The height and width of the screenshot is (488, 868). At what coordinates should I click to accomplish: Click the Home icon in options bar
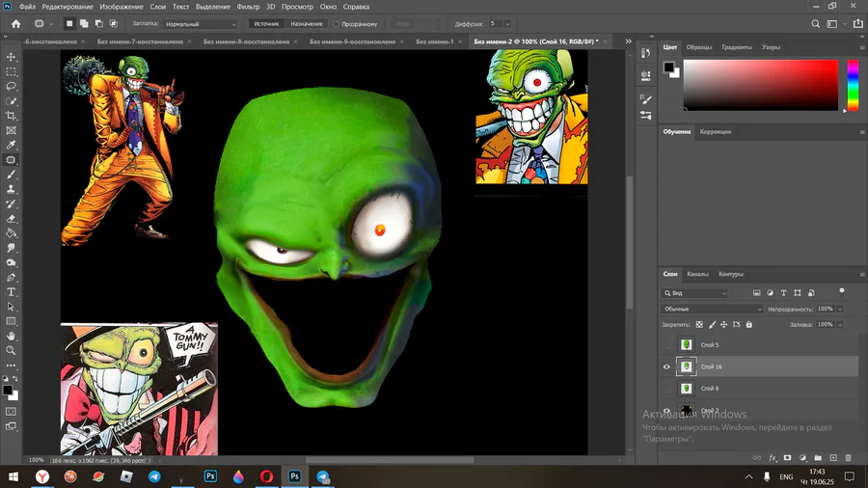click(16, 24)
